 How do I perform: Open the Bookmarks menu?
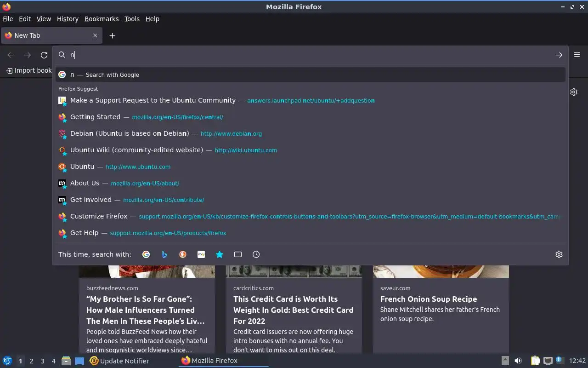102,19
